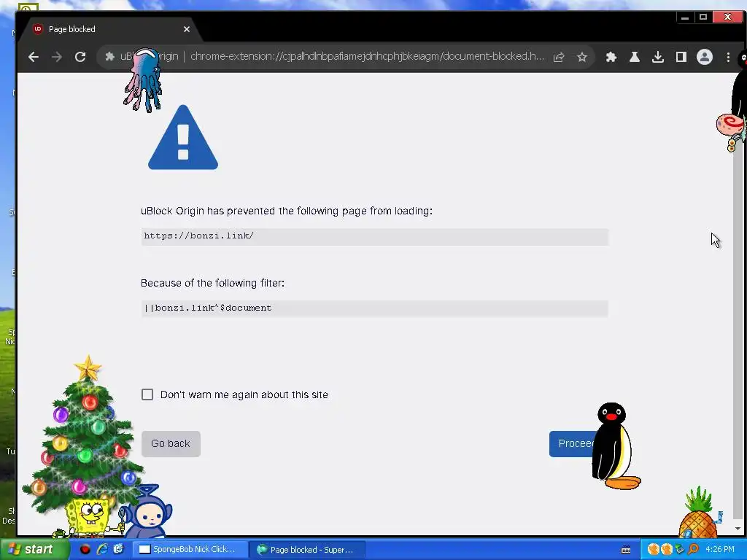Reload the blocked page
This screenshot has height=560, width=747.
80,57
